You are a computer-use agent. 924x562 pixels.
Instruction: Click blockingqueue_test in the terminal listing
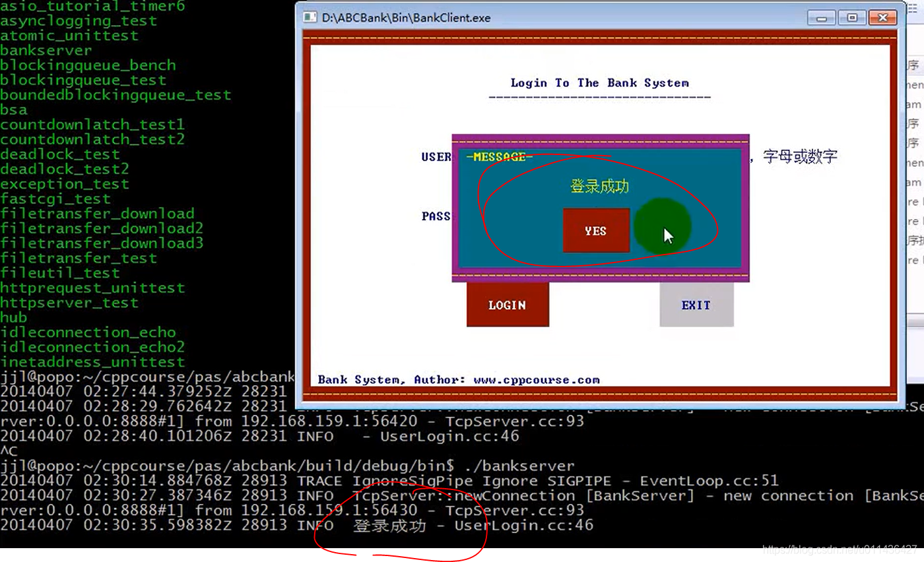(x=83, y=80)
